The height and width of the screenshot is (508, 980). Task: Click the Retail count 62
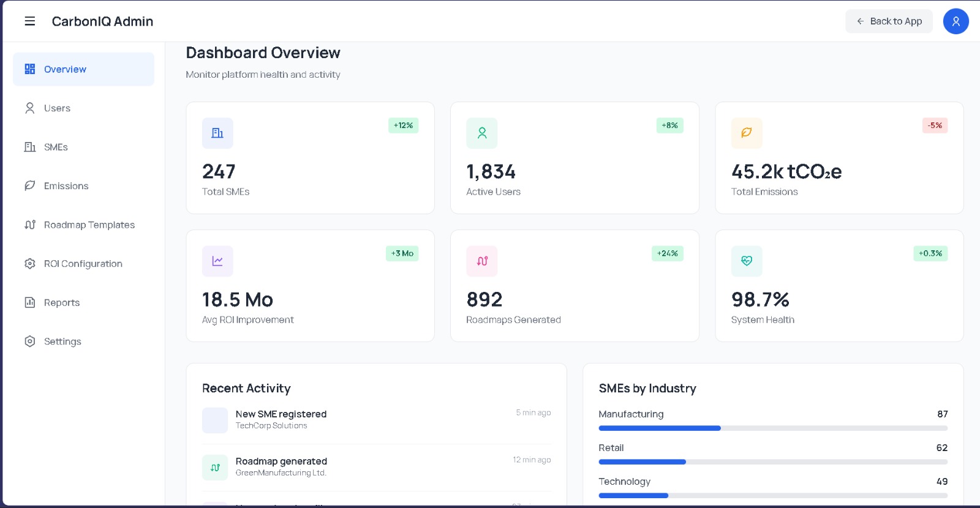point(942,448)
